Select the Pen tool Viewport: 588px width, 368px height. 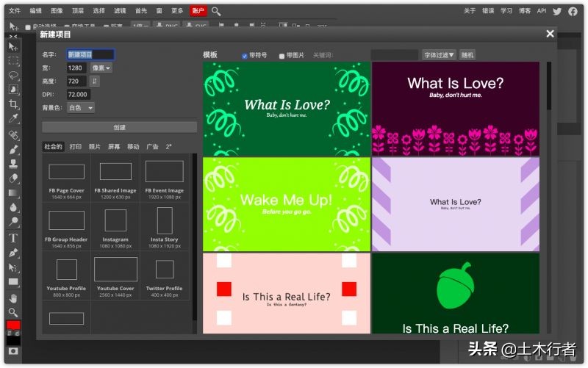click(13, 253)
